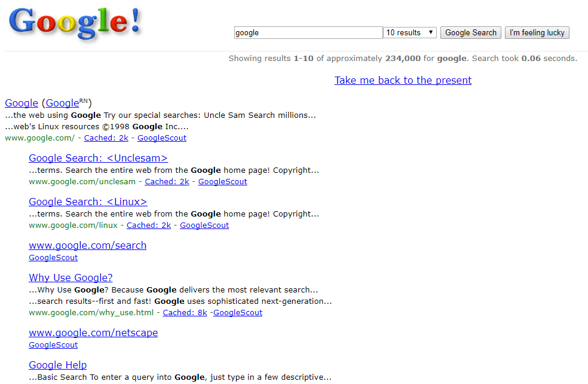Follow the Take me back to the present link
The height and width of the screenshot is (384, 588).
click(x=403, y=80)
